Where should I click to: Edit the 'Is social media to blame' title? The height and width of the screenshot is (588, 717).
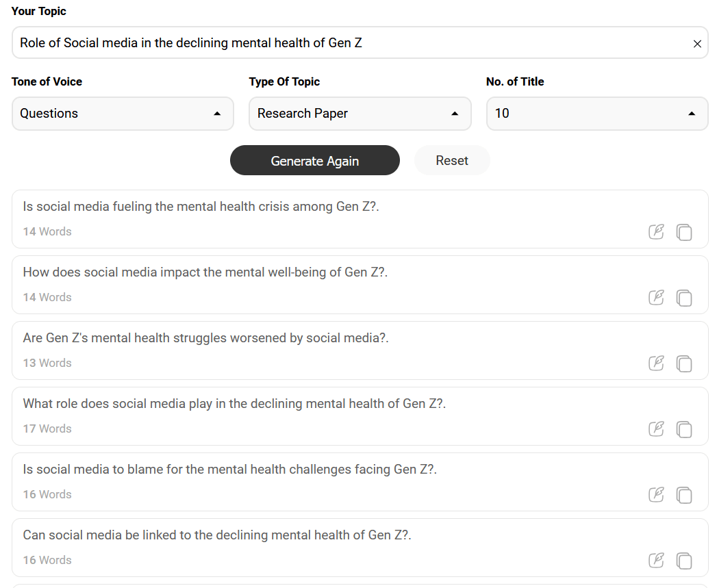(x=656, y=495)
